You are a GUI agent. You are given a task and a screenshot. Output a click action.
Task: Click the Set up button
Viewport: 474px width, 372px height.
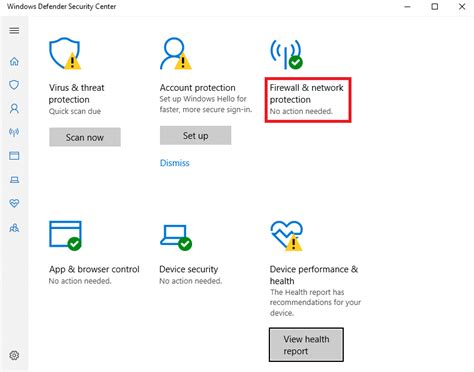[x=196, y=135]
